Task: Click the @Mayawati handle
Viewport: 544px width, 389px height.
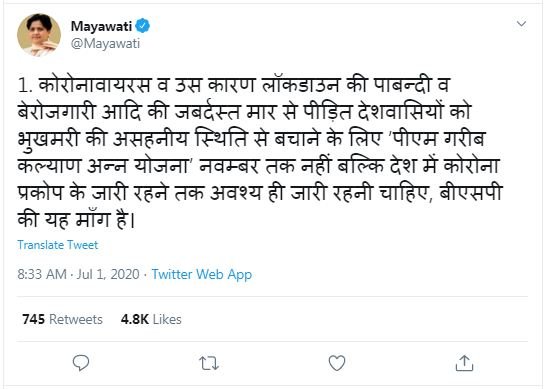Action: point(105,44)
